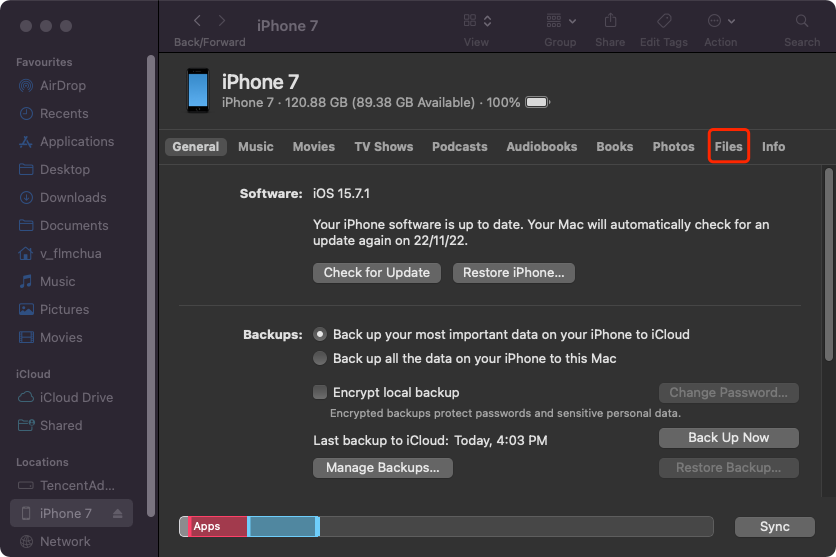Enable Encrypt local backup checkbox
Screen dimensions: 836x557
tap(320, 392)
